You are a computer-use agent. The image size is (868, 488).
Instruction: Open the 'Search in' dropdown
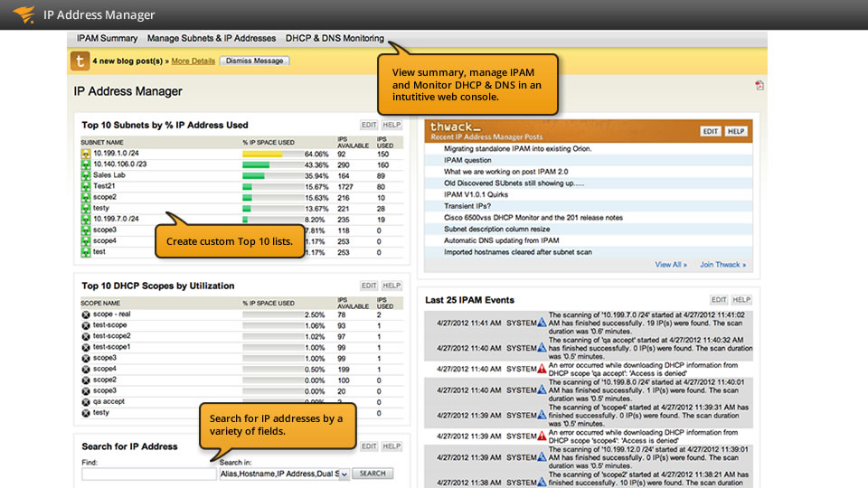(344, 474)
